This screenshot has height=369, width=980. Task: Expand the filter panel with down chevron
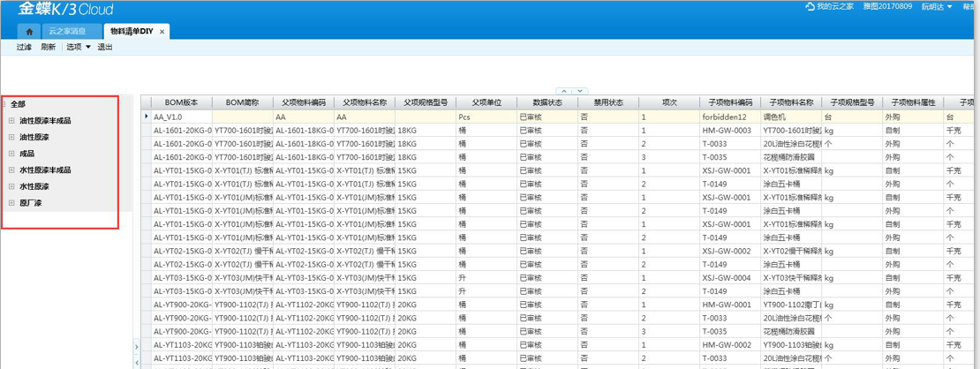[x=579, y=91]
